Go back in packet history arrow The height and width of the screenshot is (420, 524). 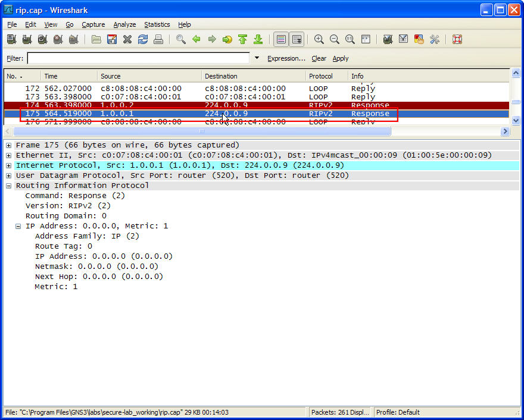pos(196,39)
